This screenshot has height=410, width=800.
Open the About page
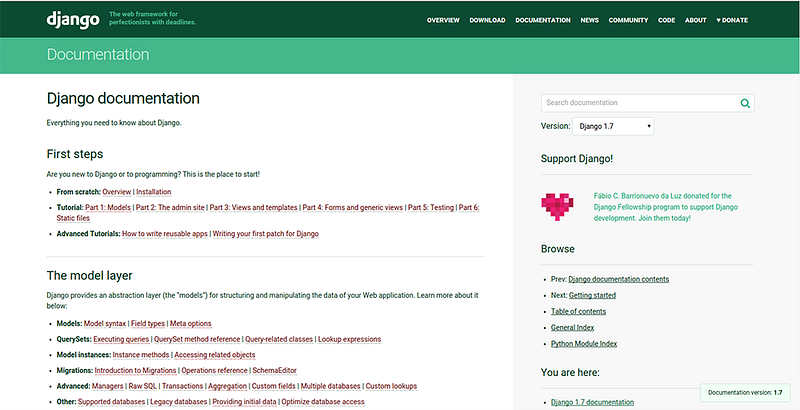[695, 20]
